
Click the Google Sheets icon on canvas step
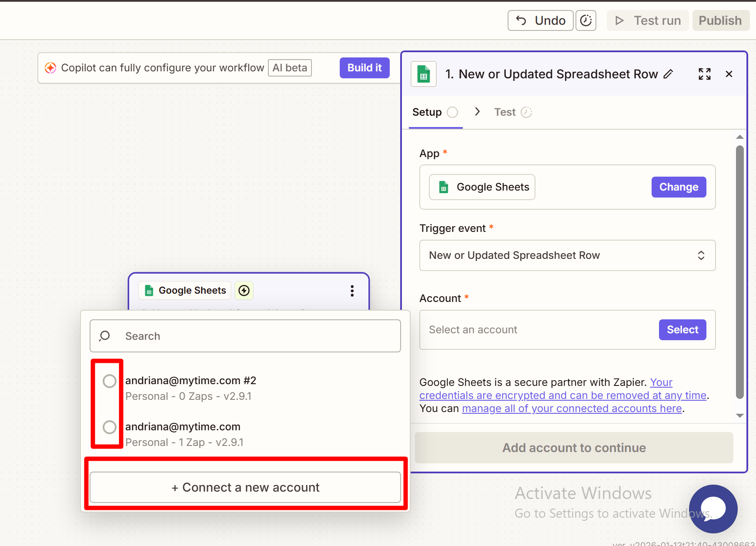pyautogui.click(x=149, y=291)
